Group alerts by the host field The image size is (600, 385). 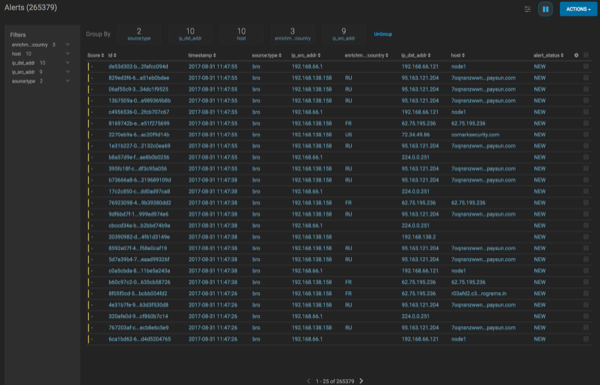click(x=241, y=34)
